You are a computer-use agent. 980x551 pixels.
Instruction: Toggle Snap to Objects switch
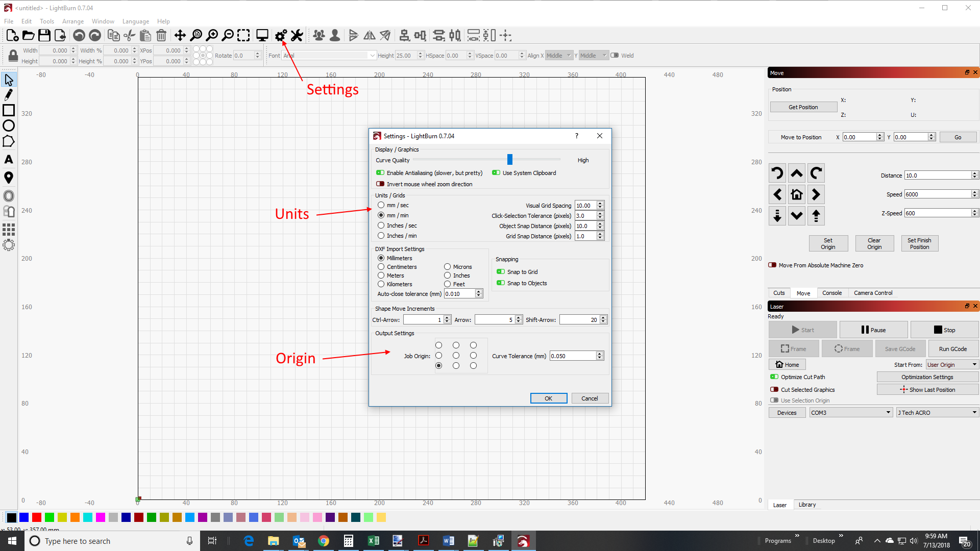pos(501,283)
